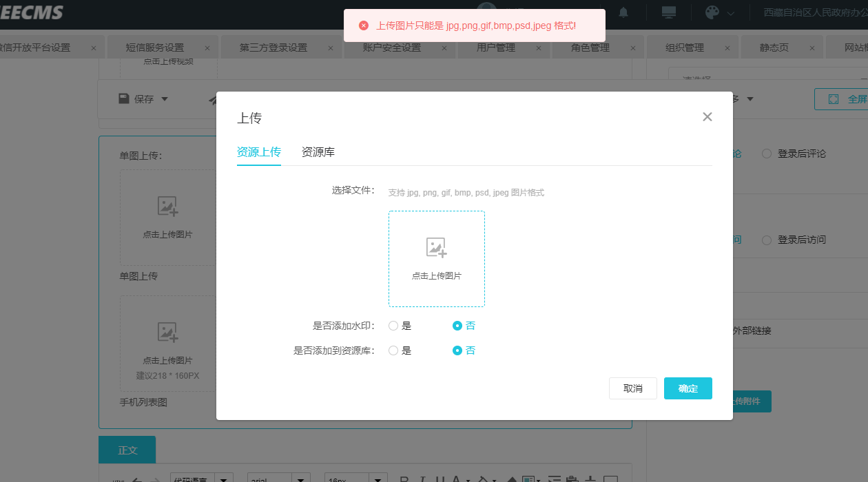Select 是 for 是否添加水印
The image size is (868, 482).
tap(393, 326)
